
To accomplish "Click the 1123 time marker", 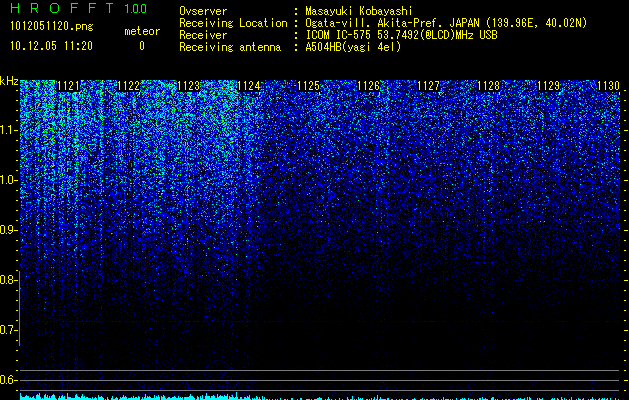I will (189, 86).
